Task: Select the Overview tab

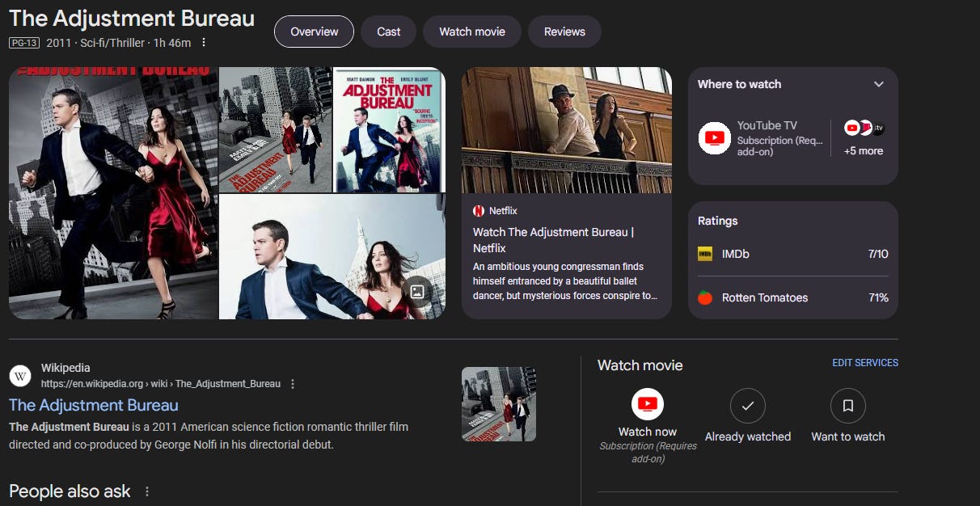Action: pyautogui.click(x=314, y=32)
